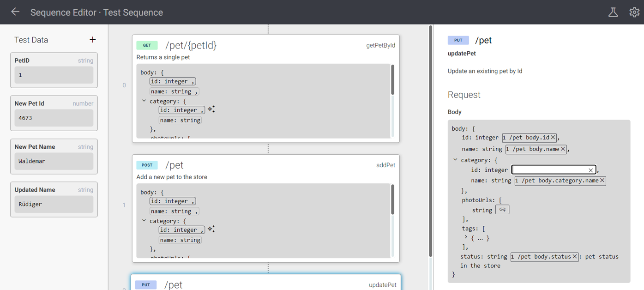Select id: integer chip in addPet body
The height and width of the screenshot is (290, 644).
tap(173, 201)
